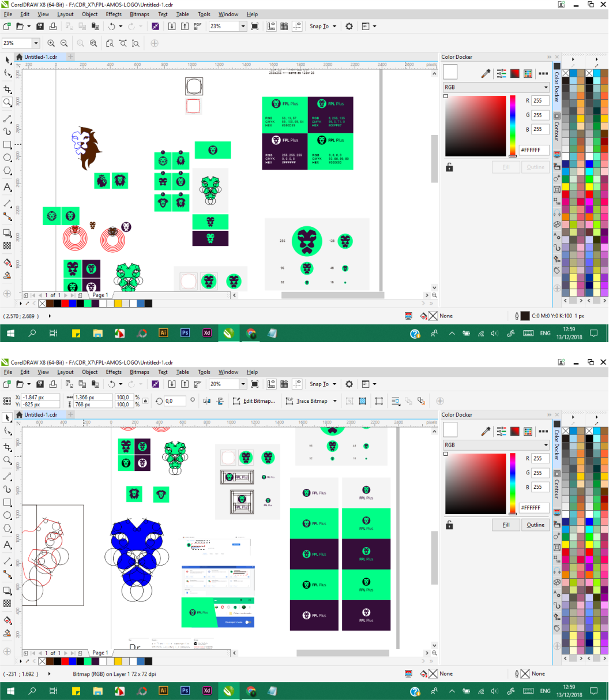Activate the Zoom tool in the 20% zoom window toolbox
This screenshot has height=700, width=609.
point(7,460)
